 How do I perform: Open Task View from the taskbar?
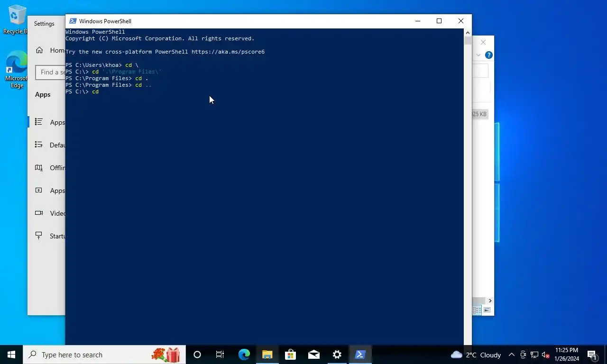[220, 355]
